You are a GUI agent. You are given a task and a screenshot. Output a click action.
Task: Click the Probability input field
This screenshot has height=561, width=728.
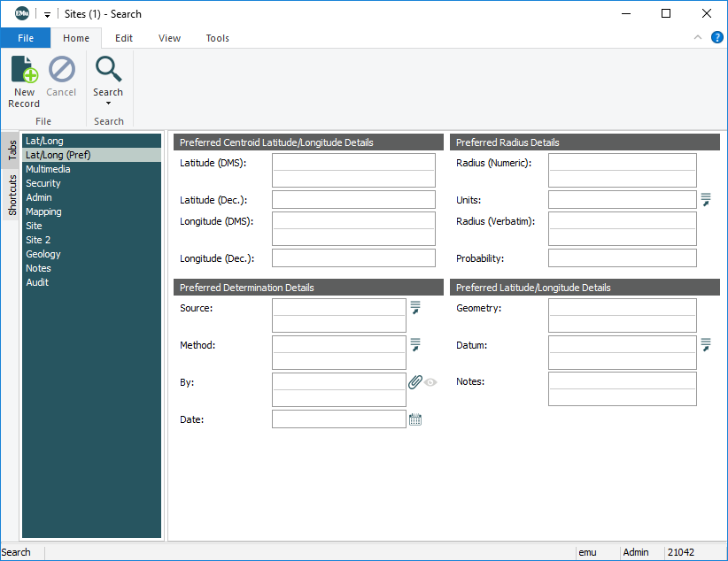pyautogui.click(x=622, y=258)
